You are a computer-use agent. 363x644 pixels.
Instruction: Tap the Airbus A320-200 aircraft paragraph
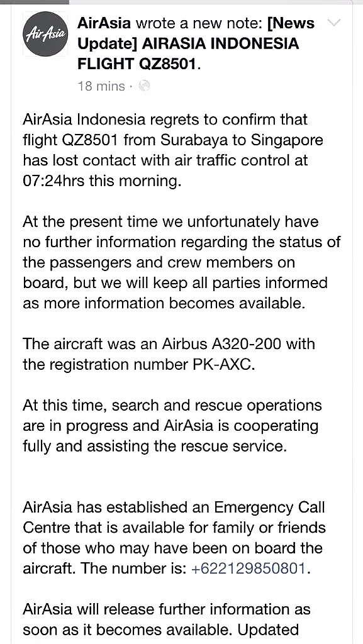click(x=169, y=354)
